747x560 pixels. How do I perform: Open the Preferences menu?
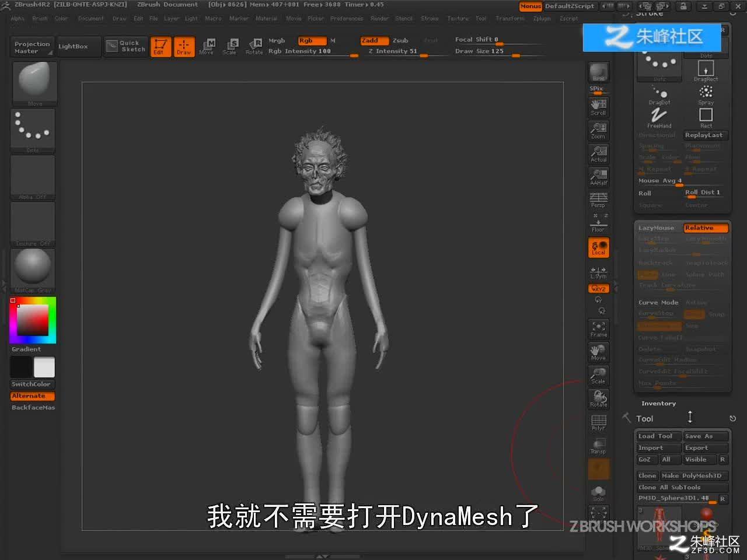point(347,19)
